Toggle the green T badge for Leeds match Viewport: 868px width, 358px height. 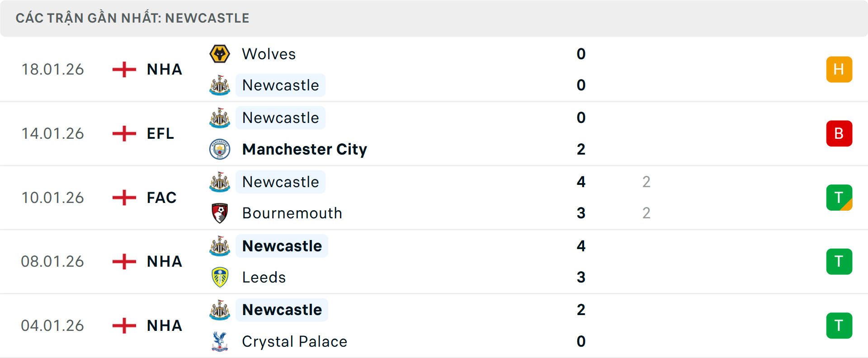(839, 261)
